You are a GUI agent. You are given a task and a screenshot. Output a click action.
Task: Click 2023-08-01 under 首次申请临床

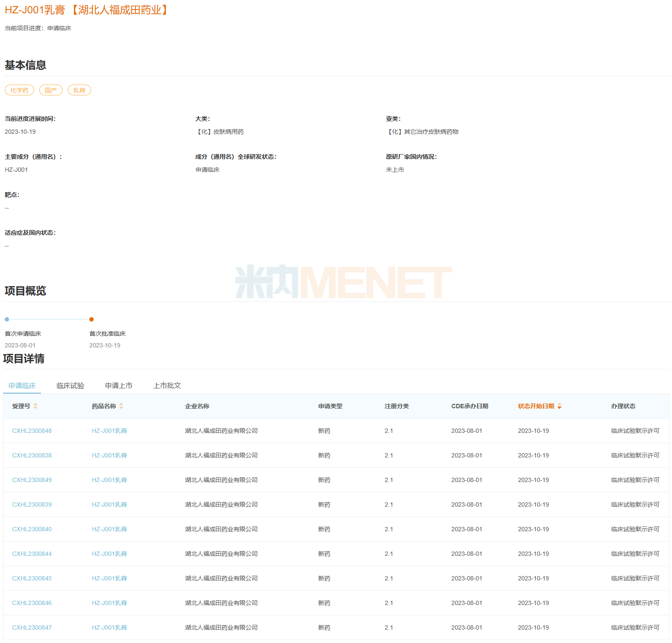pyautogui.click(x=20, y=345)
